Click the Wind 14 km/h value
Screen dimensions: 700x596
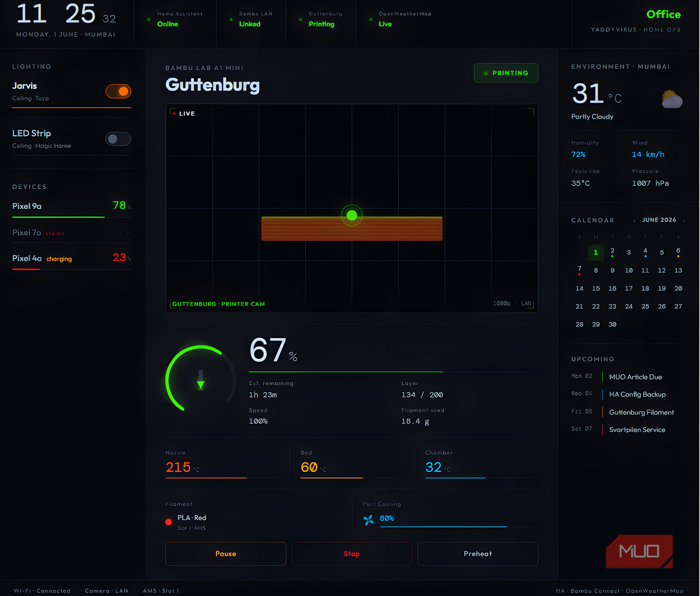point(648,154)
